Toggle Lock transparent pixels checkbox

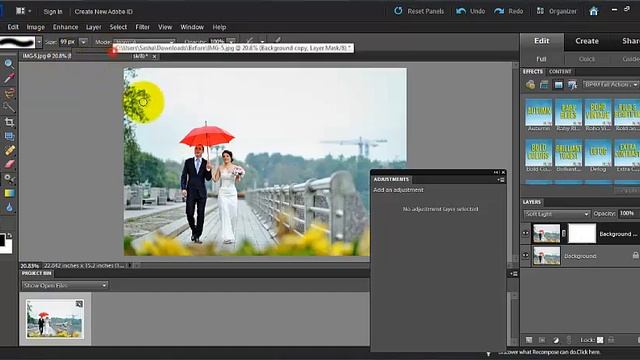tap(600, 340)
